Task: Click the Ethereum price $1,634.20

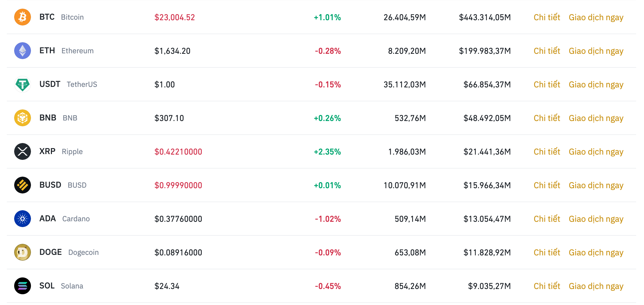Action: pyautogui.click(x=172, y=51)
